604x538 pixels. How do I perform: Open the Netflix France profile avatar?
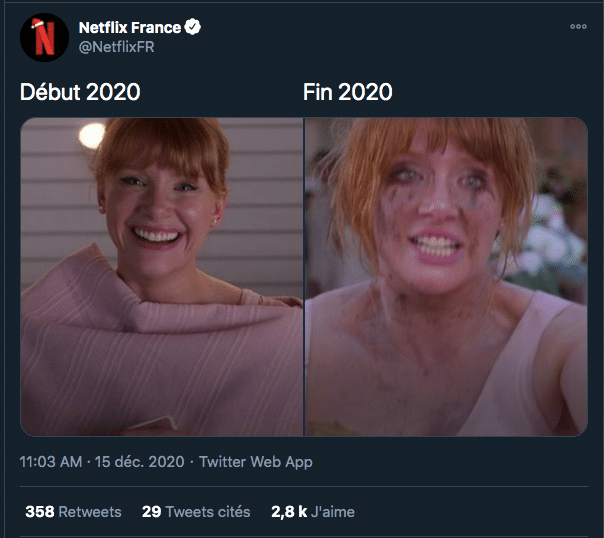pyautogui.click(x=45, y=39)
